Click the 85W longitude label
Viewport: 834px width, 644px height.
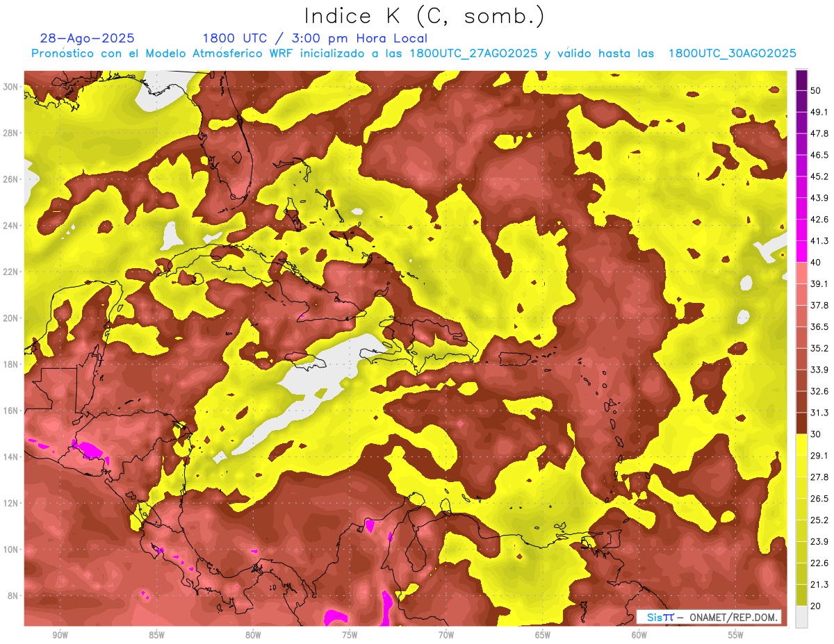click(x=156, y=635)
